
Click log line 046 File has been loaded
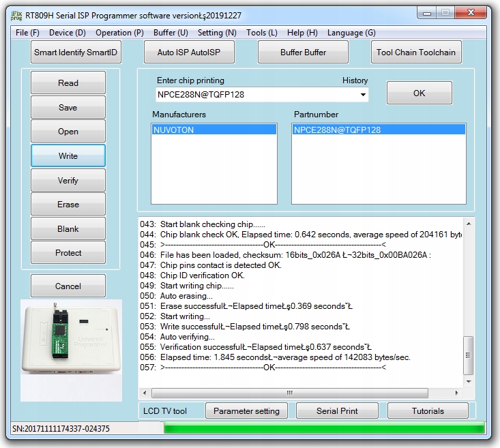[x=285, y=255]
